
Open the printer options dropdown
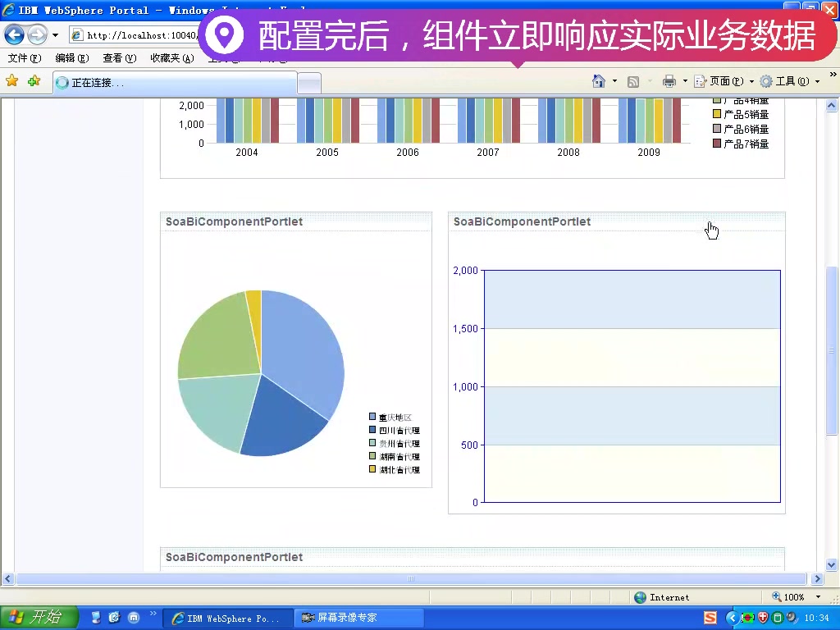pos(683,80)
